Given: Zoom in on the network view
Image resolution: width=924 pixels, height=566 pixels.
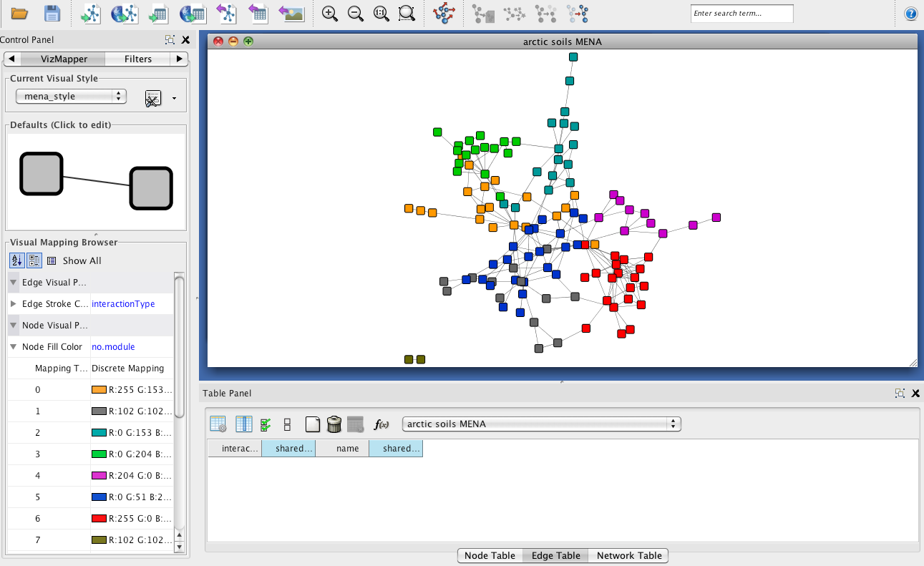Looking at the screenshot, I should pyautogui.click(x=329, y=14).
